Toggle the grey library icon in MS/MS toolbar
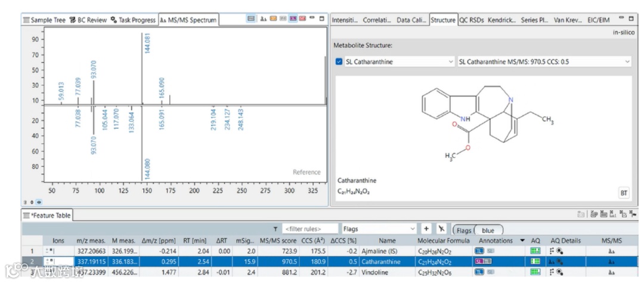The image size is (644, 283). coord(283,19)
